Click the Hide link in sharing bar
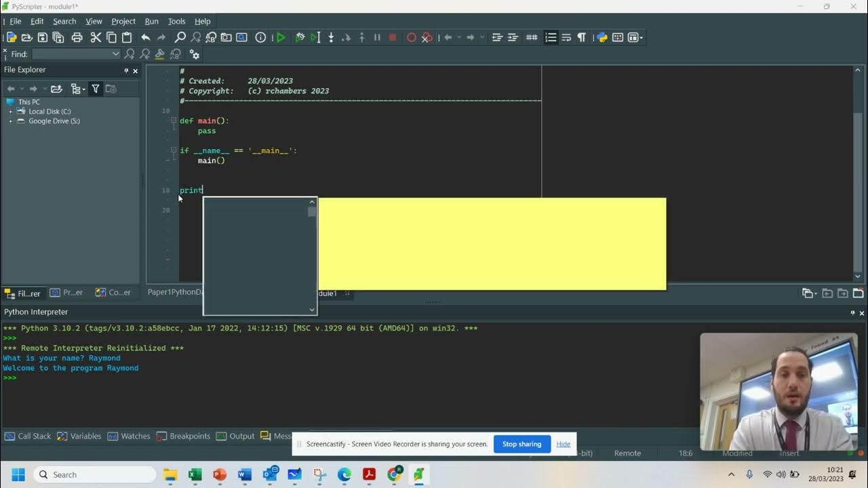Viewport: 868px width, 488px height. 564,444
